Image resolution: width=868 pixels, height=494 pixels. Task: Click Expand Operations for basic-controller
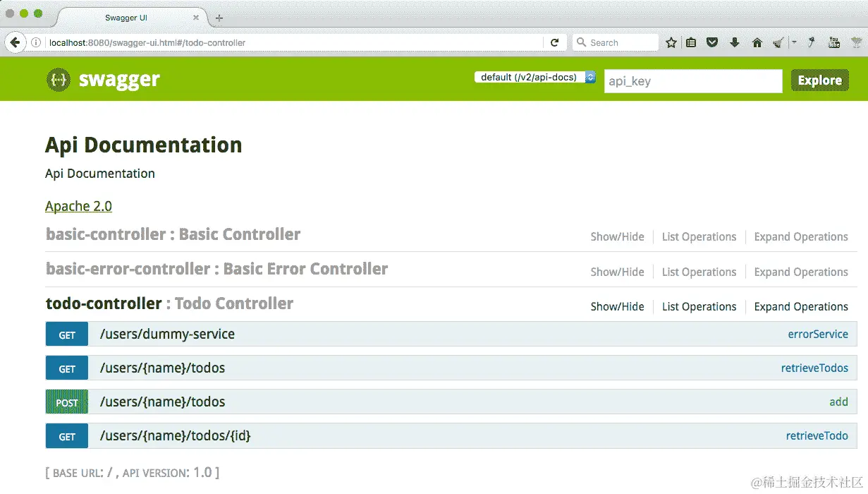click(x=801, y=237)
